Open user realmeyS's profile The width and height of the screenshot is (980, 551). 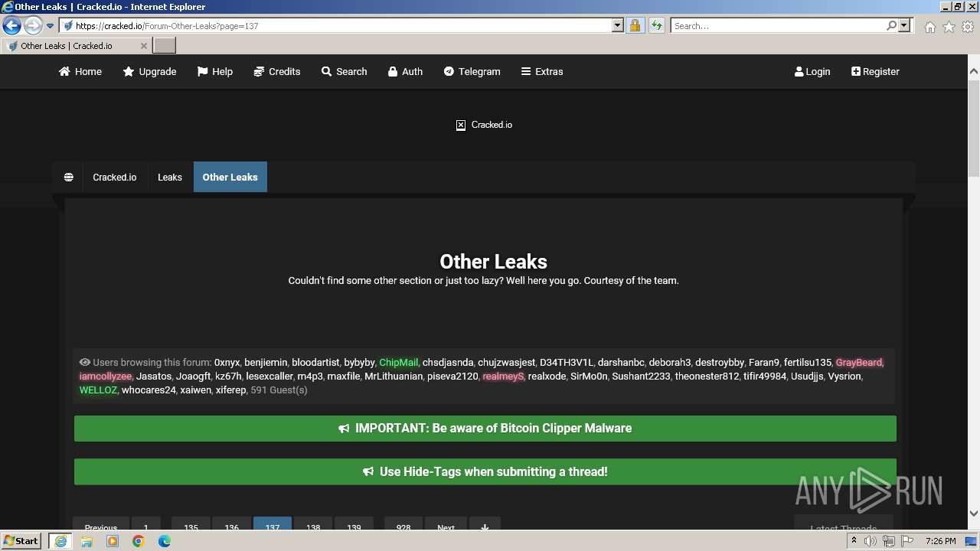(503, 377)
